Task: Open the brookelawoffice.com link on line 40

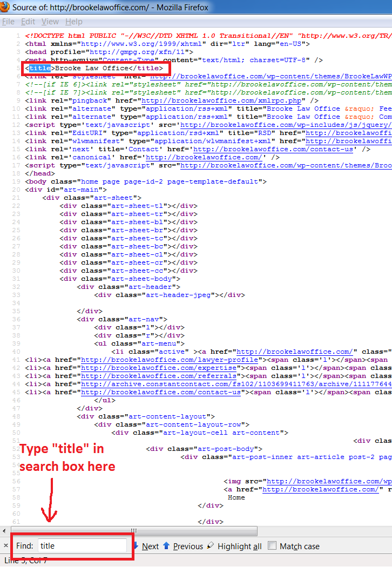Action: 294,352
